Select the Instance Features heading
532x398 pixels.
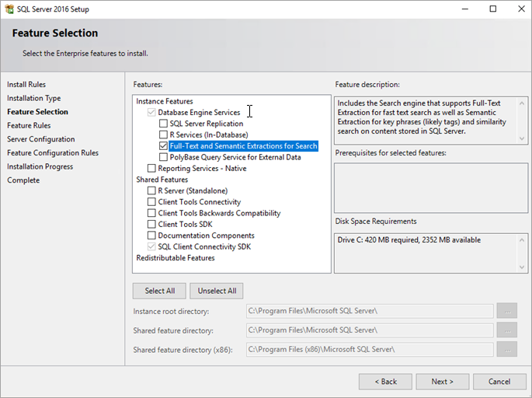(165, 101)
